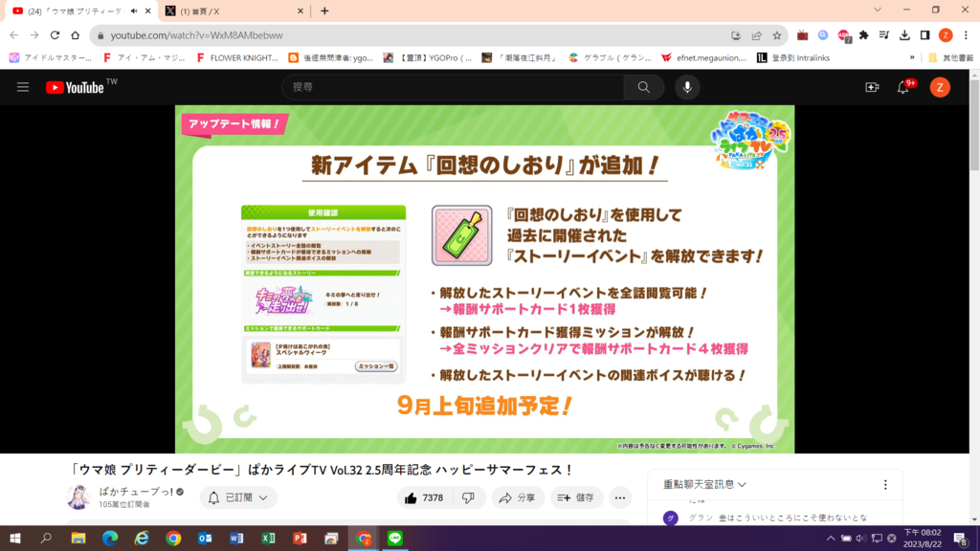
Task: Open the FLOWER KNIGHT bookmark
Action: click(237, 58)
